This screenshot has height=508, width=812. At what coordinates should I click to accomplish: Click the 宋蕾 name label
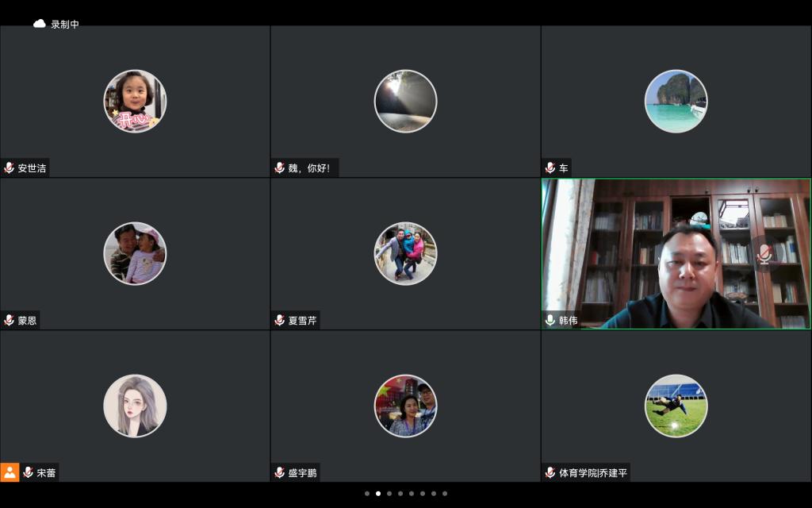(x=46, y=473)
